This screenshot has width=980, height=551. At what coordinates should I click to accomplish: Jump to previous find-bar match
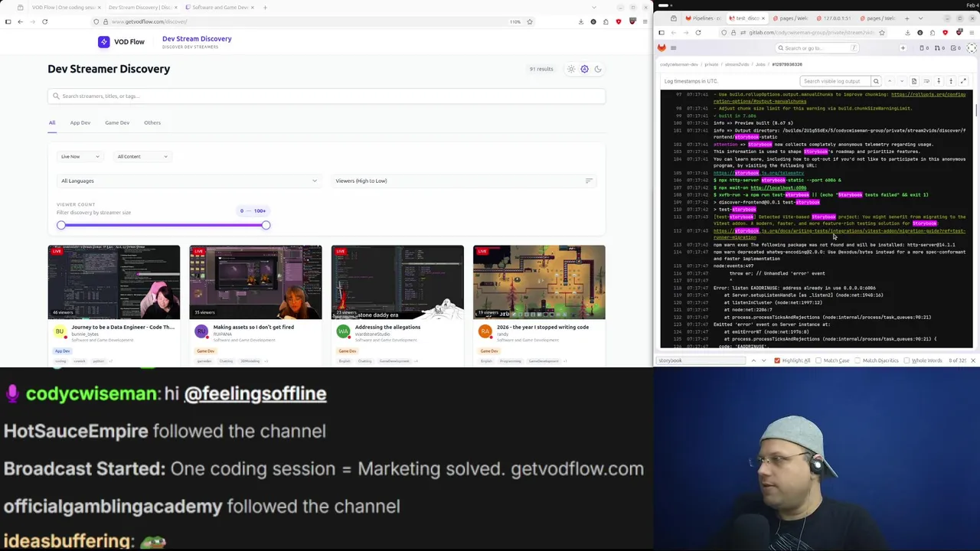753,360
